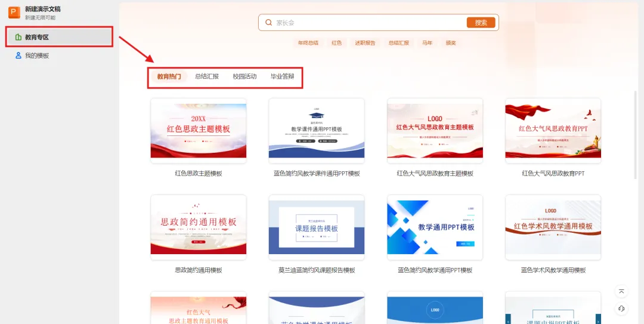This screenshot has width=644, height=324.
Task: Click the 总结汇报 search tag below search bar
Action: (x=399, y=43)
